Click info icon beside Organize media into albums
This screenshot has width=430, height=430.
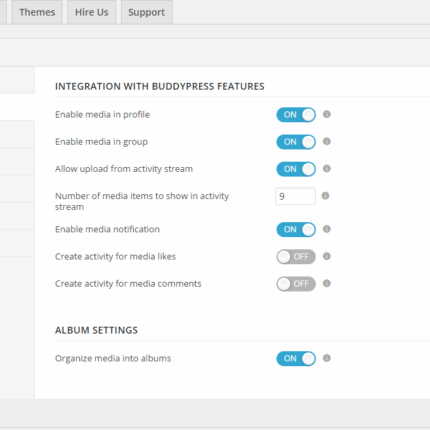tap(327, 358)
